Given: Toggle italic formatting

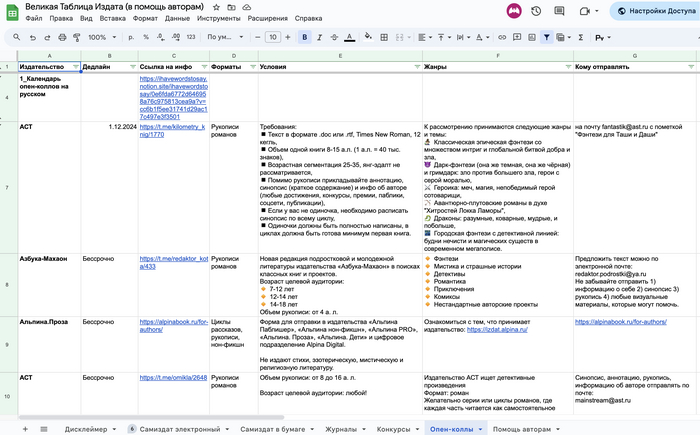Looking at the screenshot, I should click(320, 38).
